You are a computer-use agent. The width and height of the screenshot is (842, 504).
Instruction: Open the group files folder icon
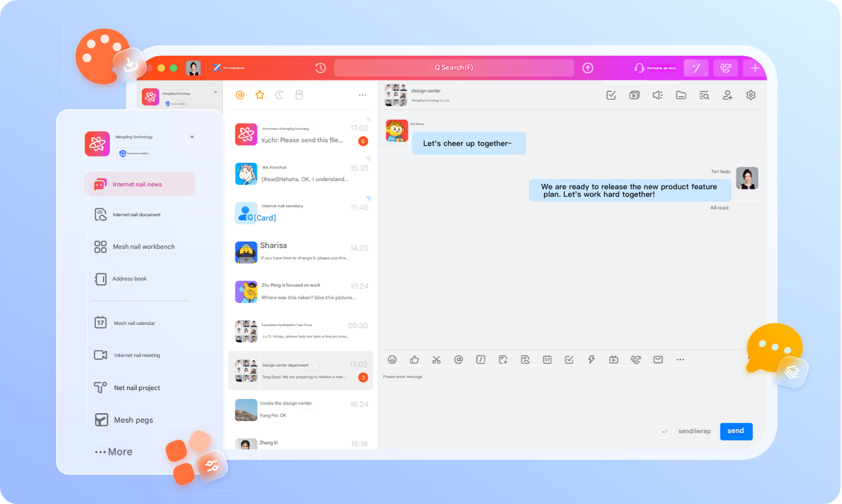pyautogui.click(x=681, y=95)
